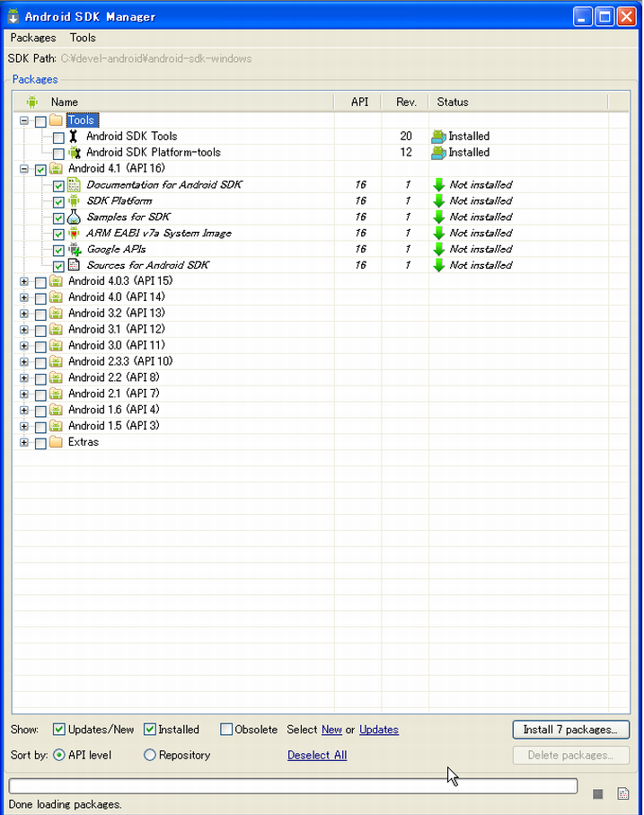
Task: Uncheck the Samples for SDK checkbox
Action: click(x=58, y=217)
